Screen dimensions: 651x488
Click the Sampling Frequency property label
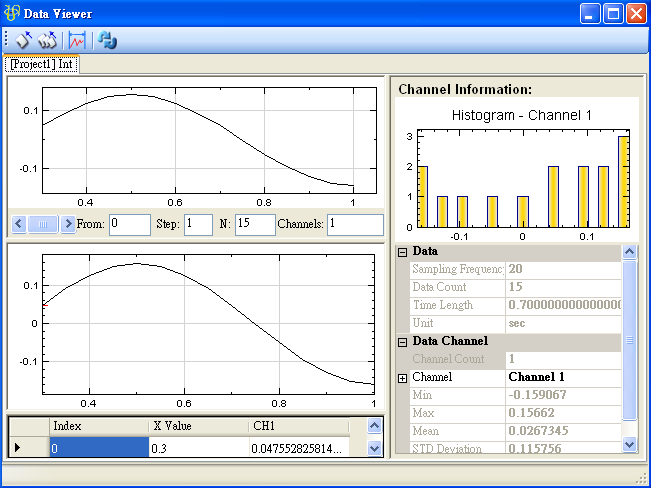(458, 269)
